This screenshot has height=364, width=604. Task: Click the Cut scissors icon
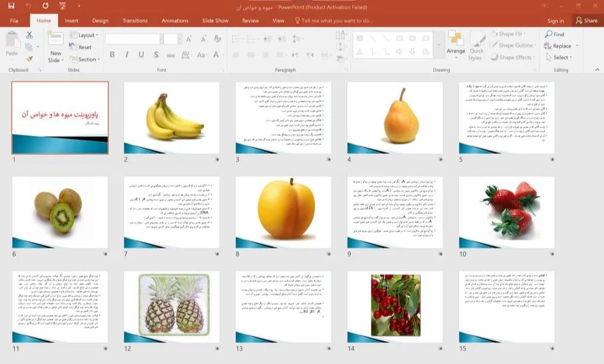29,35
